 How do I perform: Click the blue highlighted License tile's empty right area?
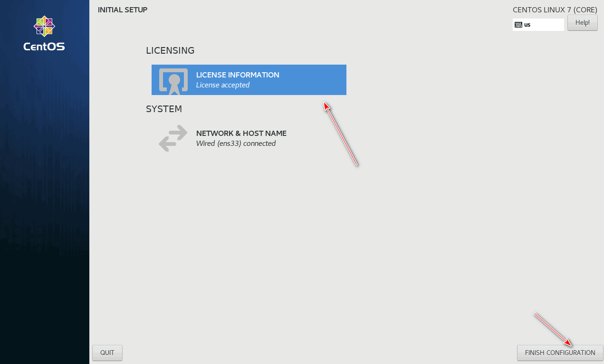[x=313, y=80]
